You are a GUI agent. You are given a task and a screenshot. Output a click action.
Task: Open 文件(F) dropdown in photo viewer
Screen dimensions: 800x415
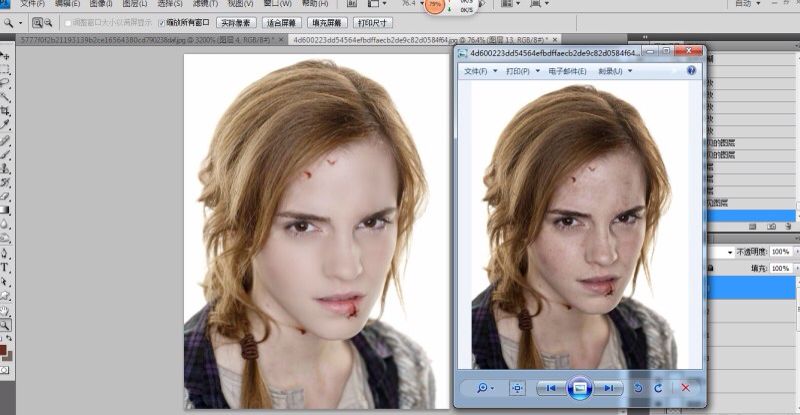(x=480, y=71)
